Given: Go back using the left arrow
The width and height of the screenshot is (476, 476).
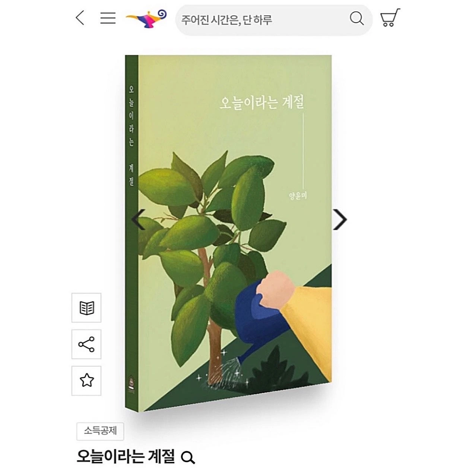Looking at the screenshot, I should (80, 18).
